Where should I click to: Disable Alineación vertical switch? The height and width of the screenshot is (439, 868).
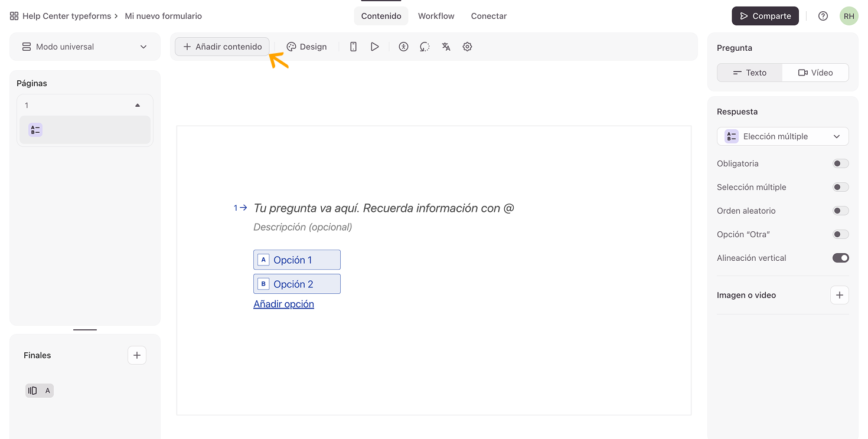pos(841,258)
